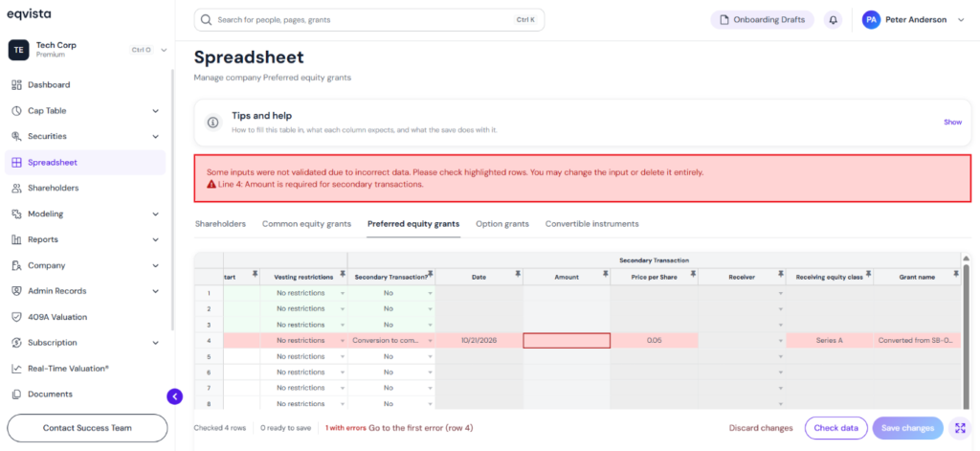Image resolution: width=980 pixels, height=451 pixels.
Task: Show the Tips and help section
Action: point(952,122)
